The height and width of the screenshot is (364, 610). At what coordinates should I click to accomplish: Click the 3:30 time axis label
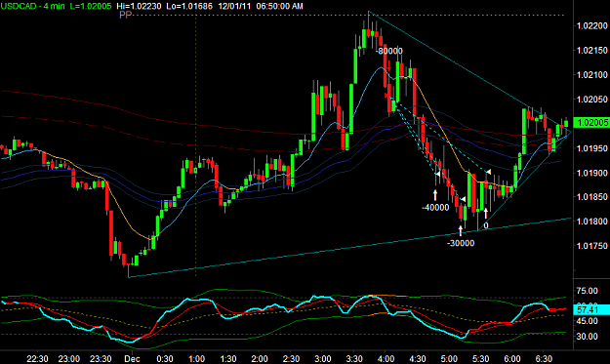tap(354, 359)
